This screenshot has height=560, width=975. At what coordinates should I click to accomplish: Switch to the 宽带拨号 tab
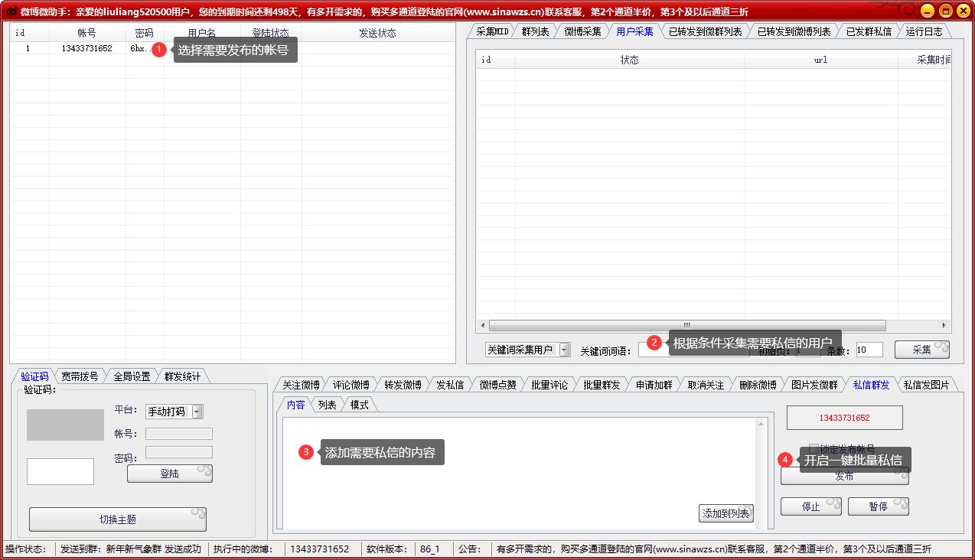click(80, 376)
